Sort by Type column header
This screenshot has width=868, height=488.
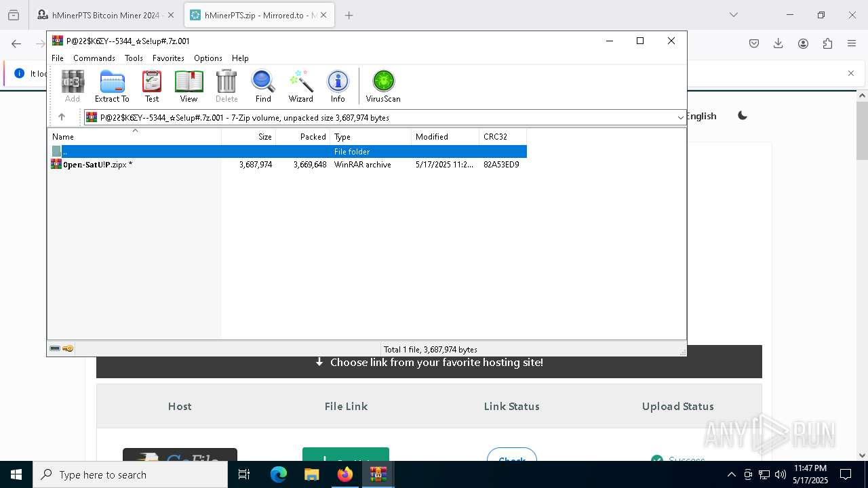(370, 137)
